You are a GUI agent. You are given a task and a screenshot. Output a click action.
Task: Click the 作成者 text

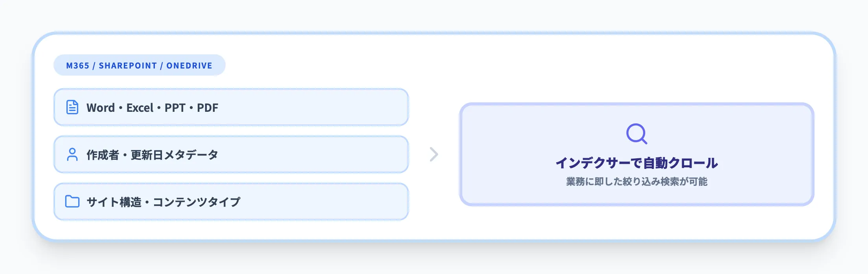[x=103, y=155]
